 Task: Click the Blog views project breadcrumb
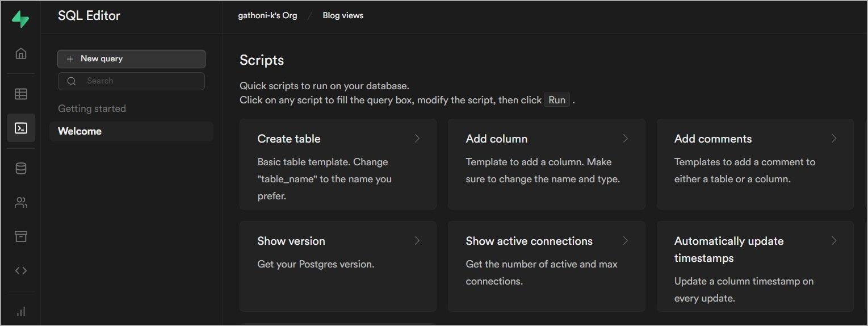click(343, 15)
